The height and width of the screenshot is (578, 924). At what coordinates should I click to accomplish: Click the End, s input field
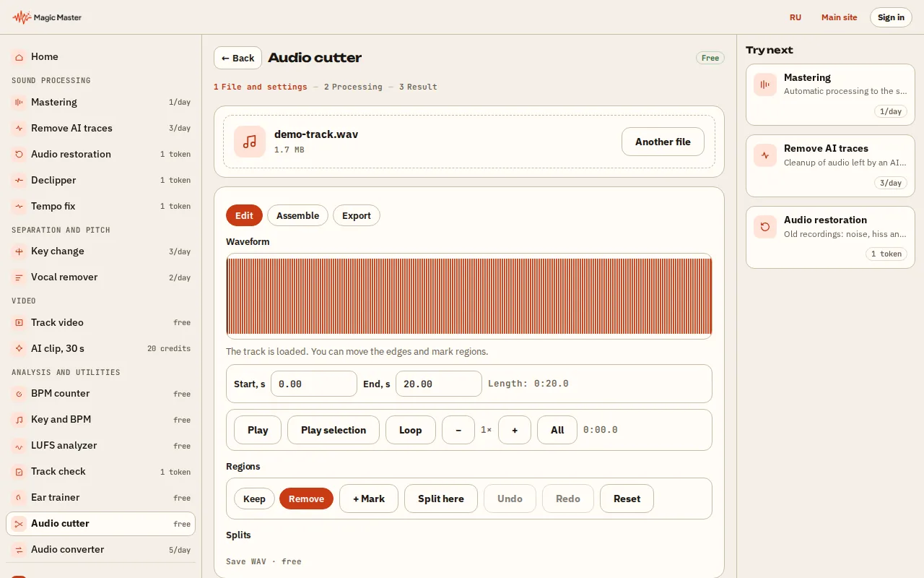(x=439, y=384)
